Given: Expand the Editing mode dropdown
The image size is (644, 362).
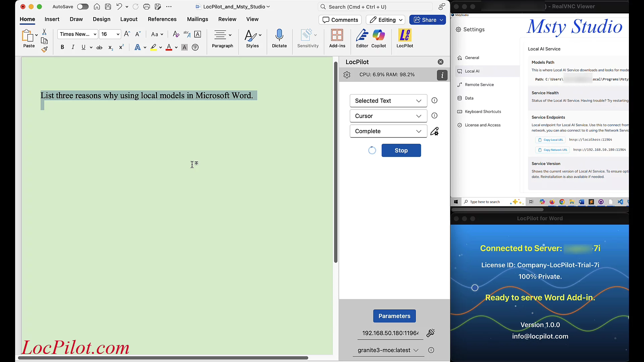Looking at the screenshot, I should coord(386,20).
